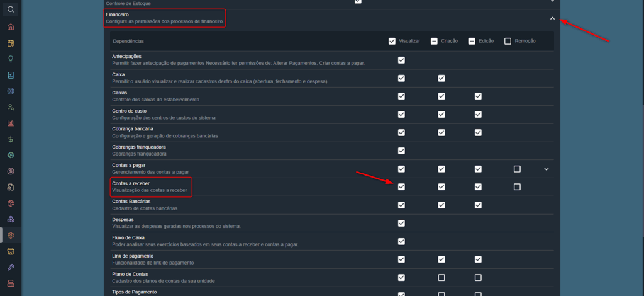This screenshot has width=644, height=296.
Task: Open the bar chart reports icon
Action: pos(11,123)
